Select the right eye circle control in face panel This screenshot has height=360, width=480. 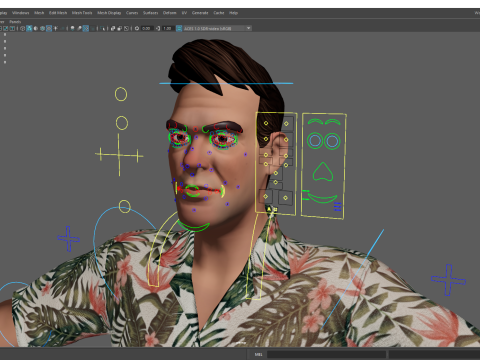[x=332, y=141]
